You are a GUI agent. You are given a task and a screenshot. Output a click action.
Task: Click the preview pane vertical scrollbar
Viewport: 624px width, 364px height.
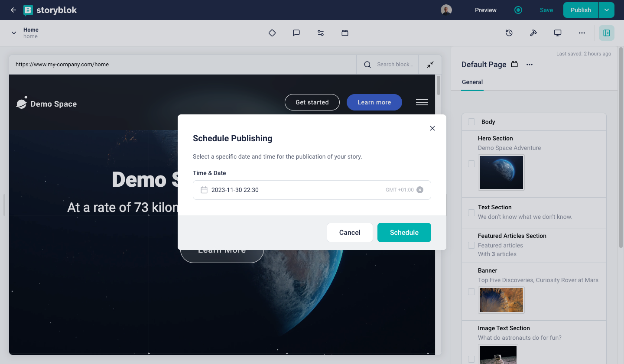tap(439, 85)
